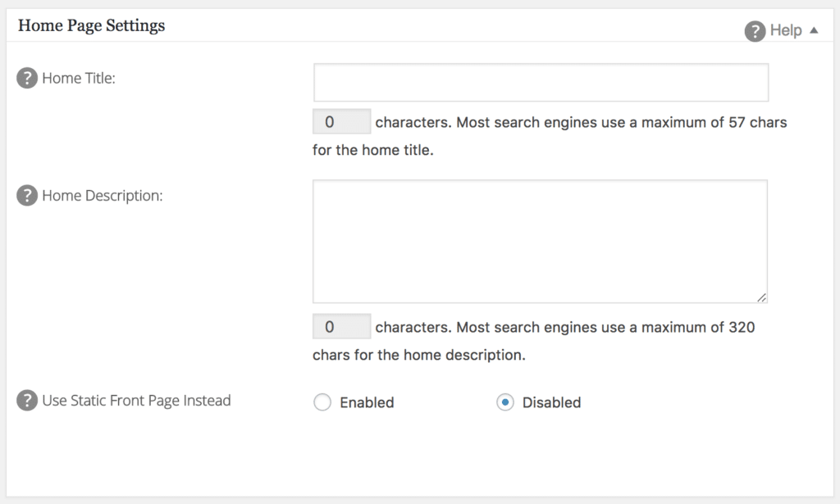Focus the Home Description text area
Screen dimensions: 840x504
(540, 241)
